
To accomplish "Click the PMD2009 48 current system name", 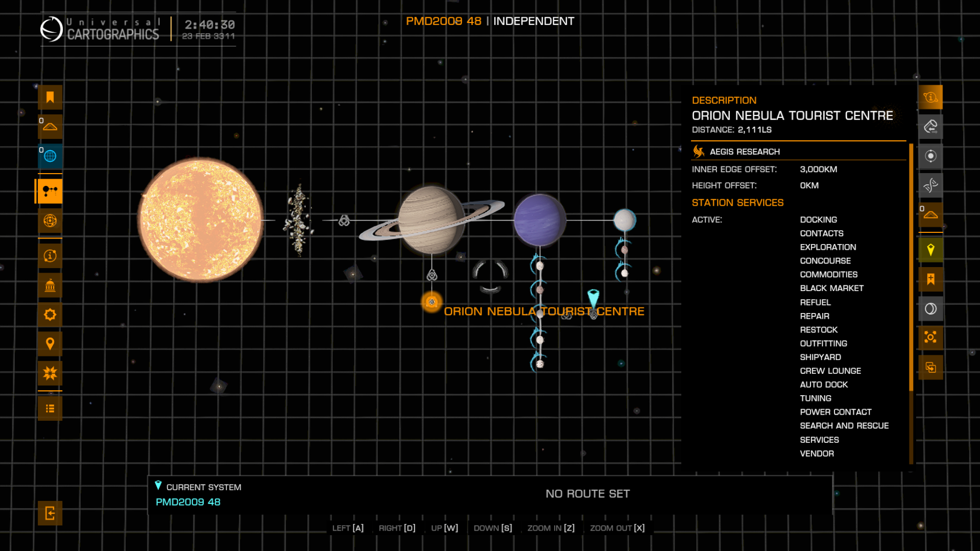I will point(188,502).
